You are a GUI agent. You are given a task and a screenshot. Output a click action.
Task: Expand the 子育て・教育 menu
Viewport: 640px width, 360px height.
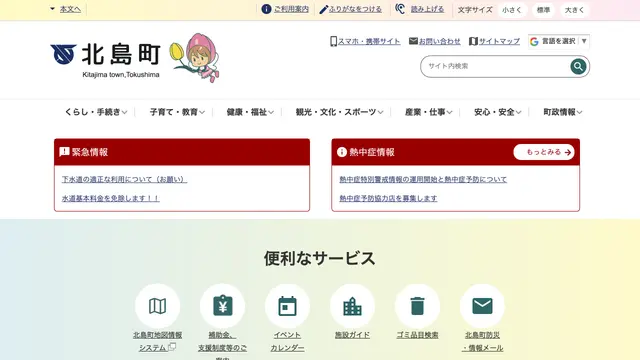(x=177, y=112)
